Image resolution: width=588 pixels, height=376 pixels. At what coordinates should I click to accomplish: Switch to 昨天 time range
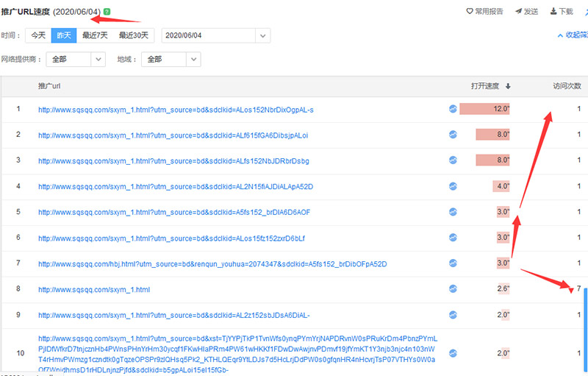coord(62,35)
